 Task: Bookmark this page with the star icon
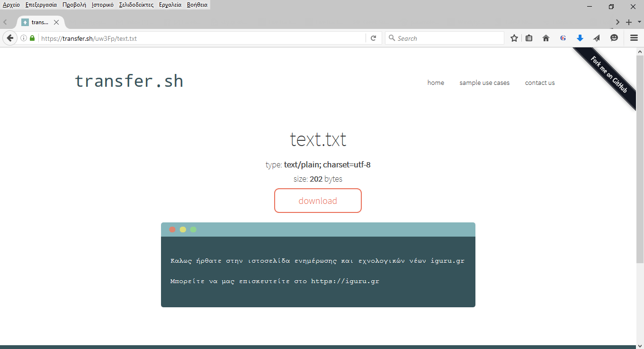[514, 38]
